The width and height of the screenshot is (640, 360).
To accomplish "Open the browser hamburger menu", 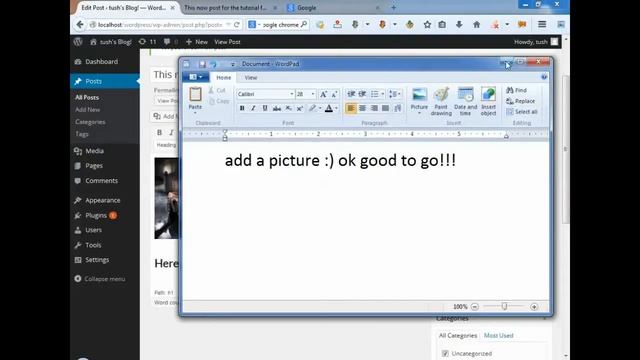I will point(542,24).
